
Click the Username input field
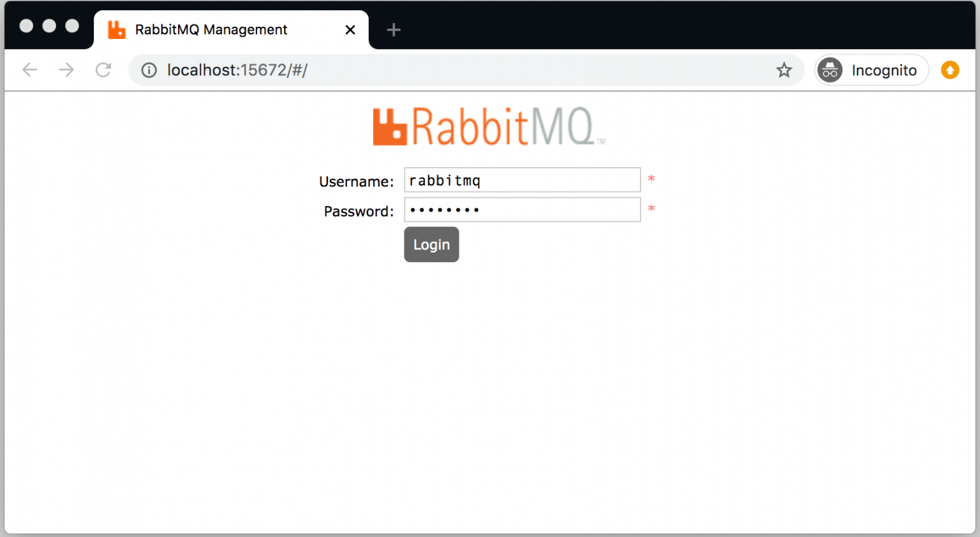[522, 180]
